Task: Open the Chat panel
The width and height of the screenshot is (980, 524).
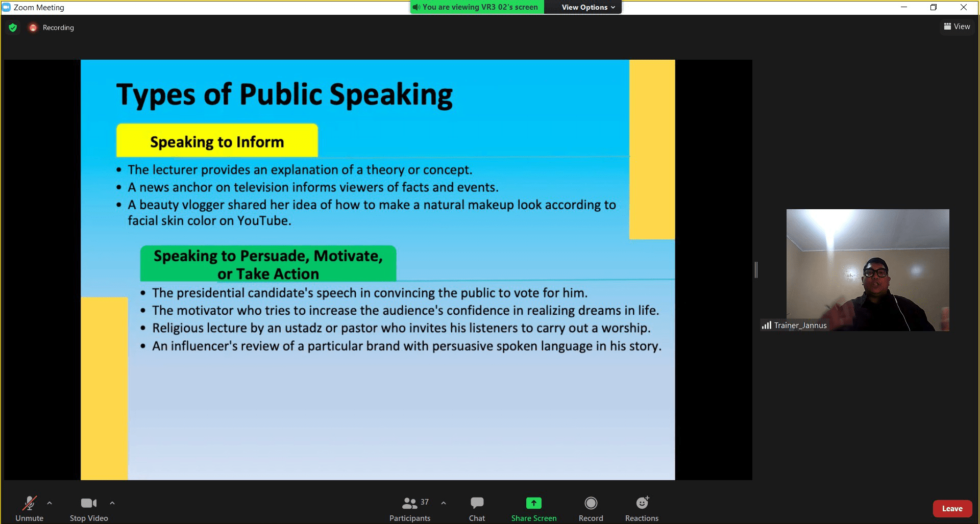Action: tap(476, 508)
